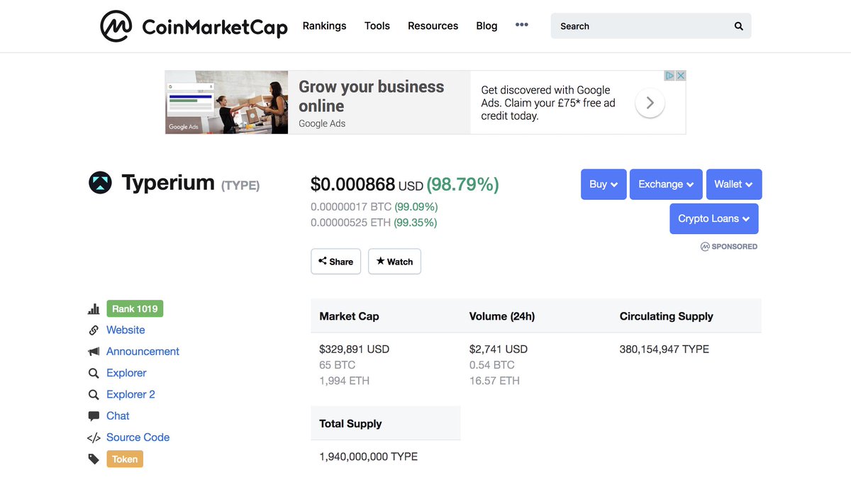This screenshot has height=504, width=851.
Task: Click the AdChoices info icon
Action: pos(669,76)
